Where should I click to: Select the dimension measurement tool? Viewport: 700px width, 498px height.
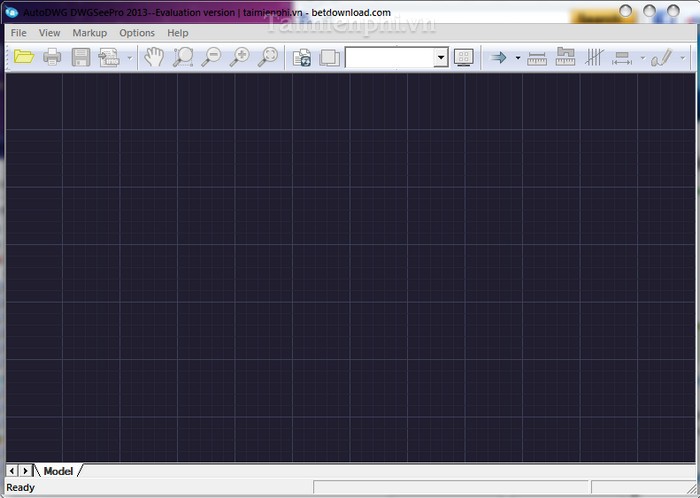pyautogui.click(x=622, y=58)
